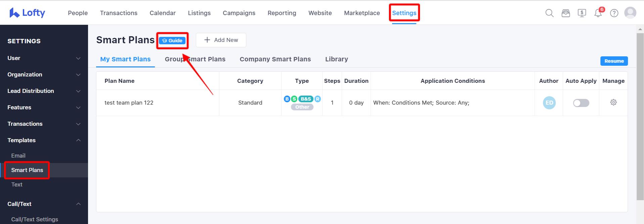Open Text templates in sidebar
Screen dimensions: 644x224
[17, 184]
